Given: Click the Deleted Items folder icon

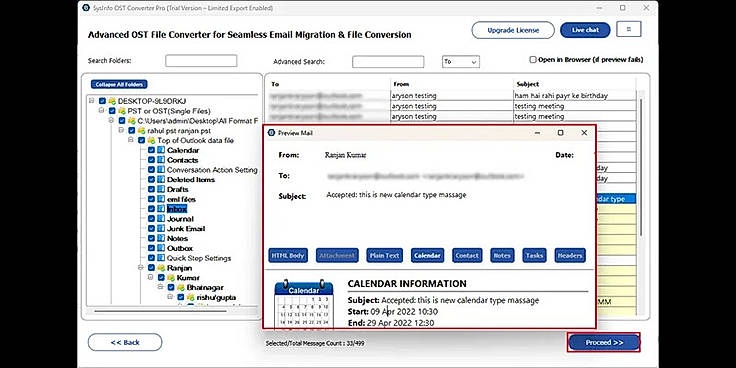Looking at the screenshot, I should pos(161,180).
